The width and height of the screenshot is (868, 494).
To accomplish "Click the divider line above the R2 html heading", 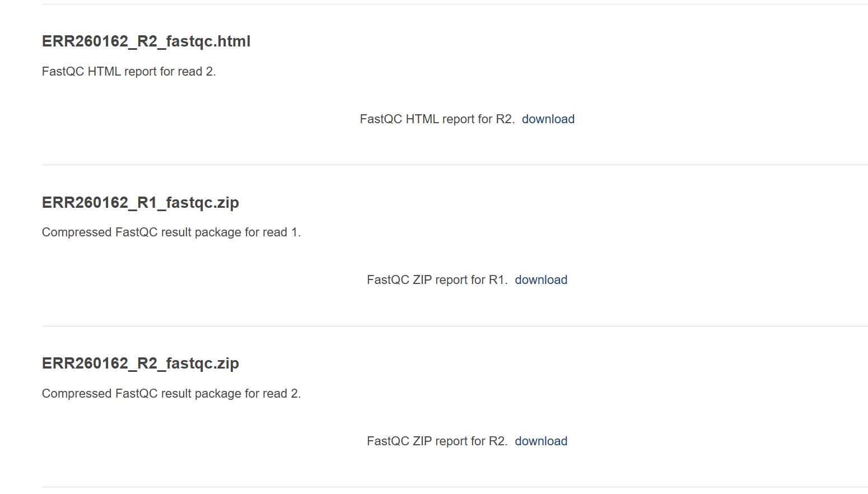I will pos(455,4).
